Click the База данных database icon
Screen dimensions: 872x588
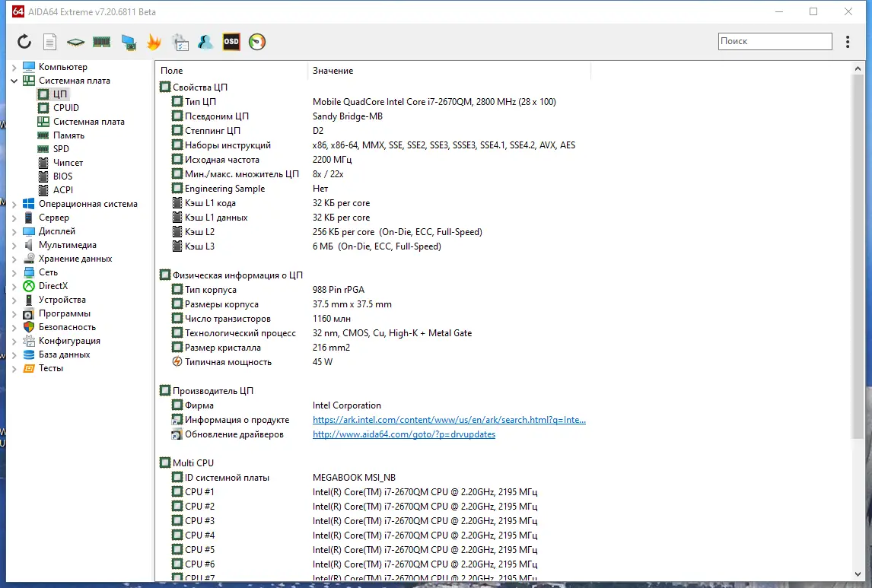[x=29, y=354]
